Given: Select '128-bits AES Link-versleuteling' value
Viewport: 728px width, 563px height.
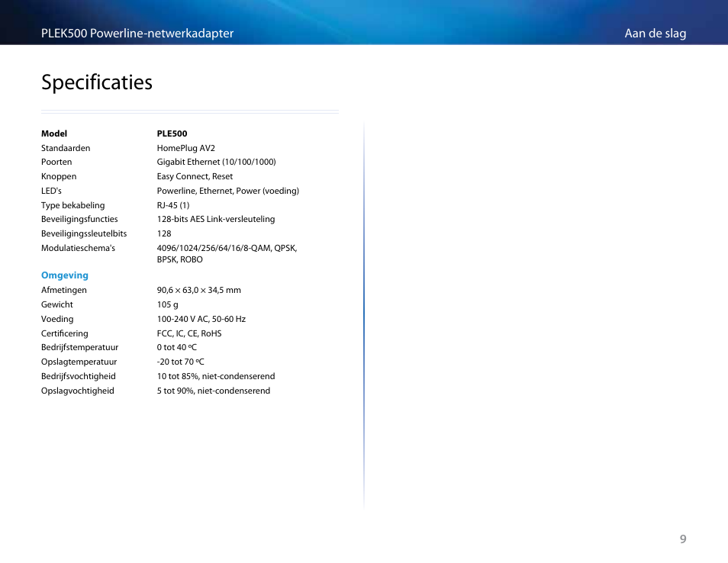Looking at the screenshot, I should [x=216, y=219].
